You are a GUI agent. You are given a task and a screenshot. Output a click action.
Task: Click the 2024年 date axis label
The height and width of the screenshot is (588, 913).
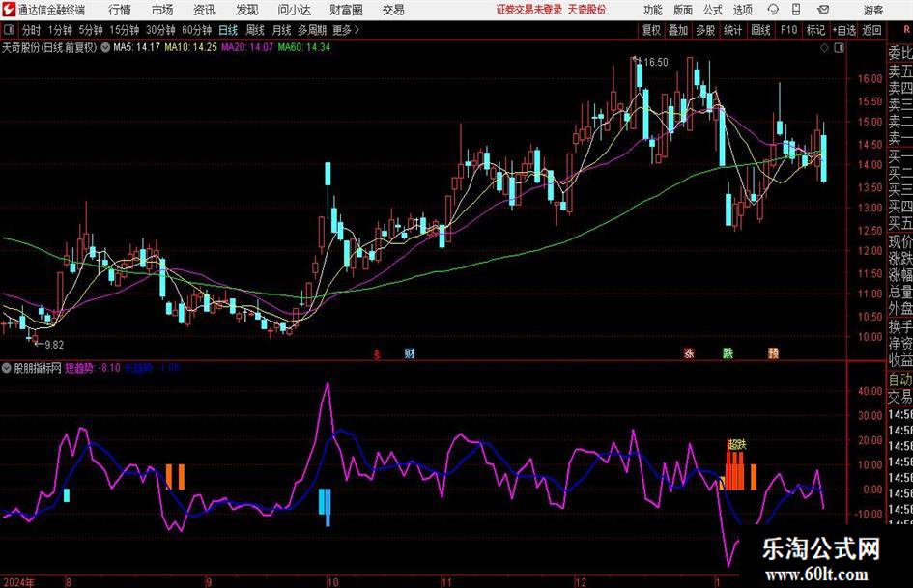tap(18, 581)
